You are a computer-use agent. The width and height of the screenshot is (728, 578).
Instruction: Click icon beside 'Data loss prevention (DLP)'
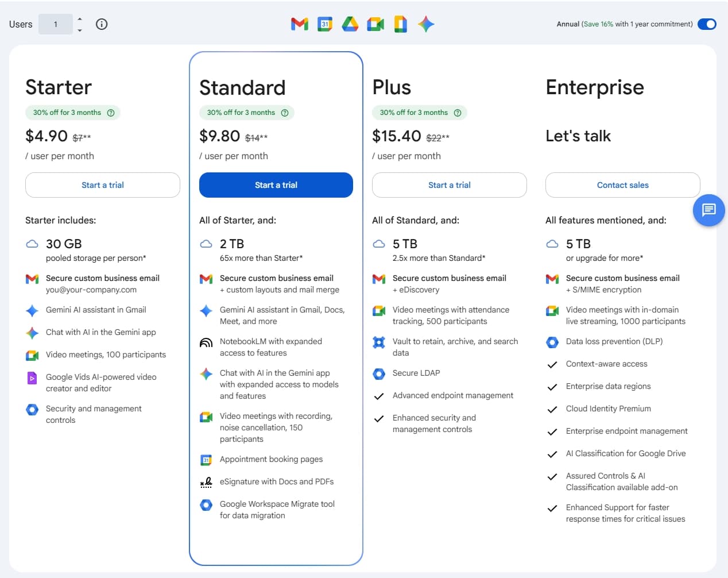(552, 342)
